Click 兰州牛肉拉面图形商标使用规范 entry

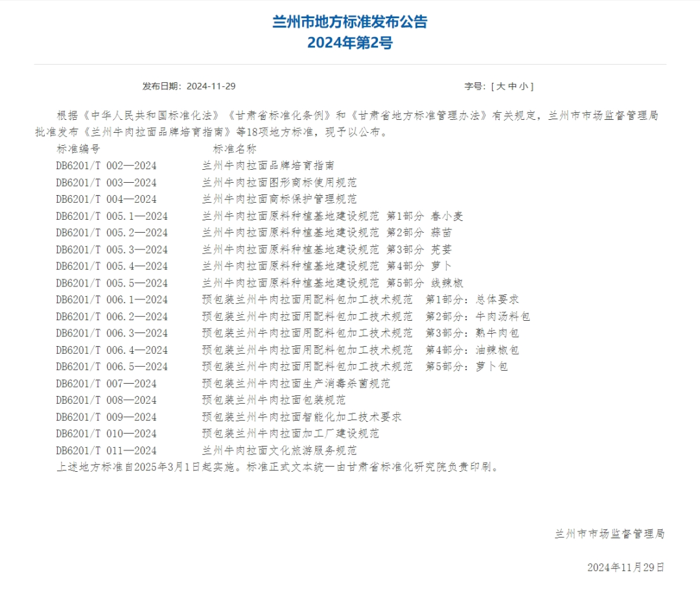point(279,183)
